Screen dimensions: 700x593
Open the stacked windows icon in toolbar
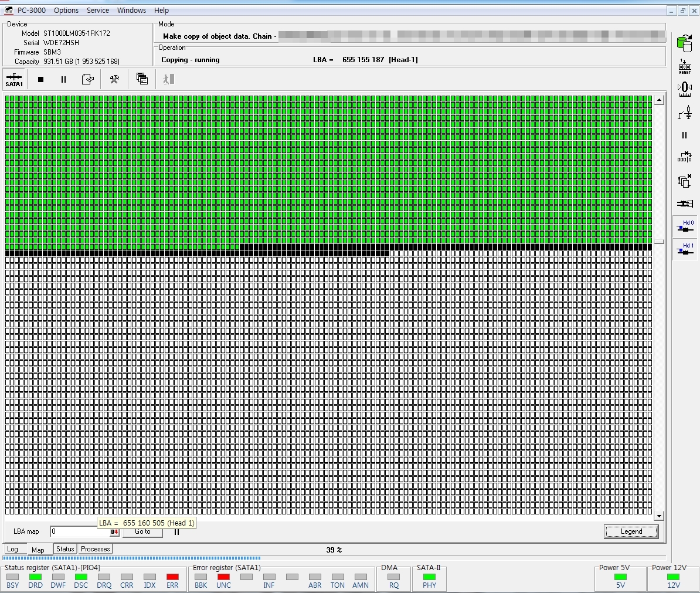click(142, 79)
